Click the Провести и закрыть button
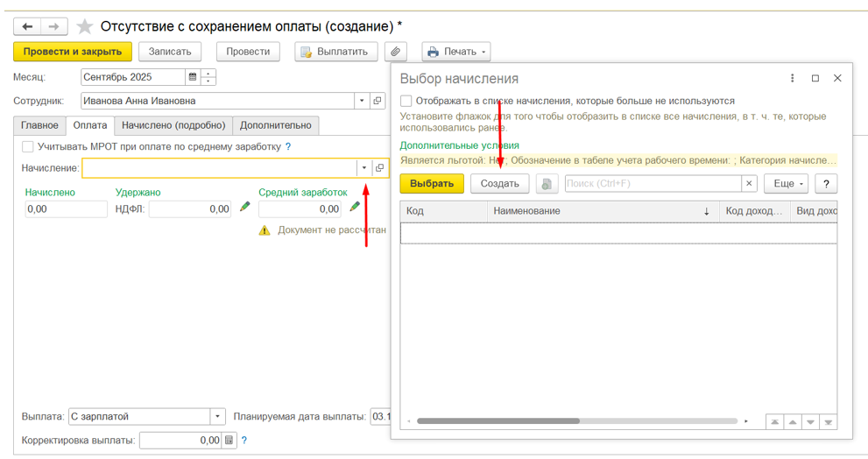 coord(73,52)
